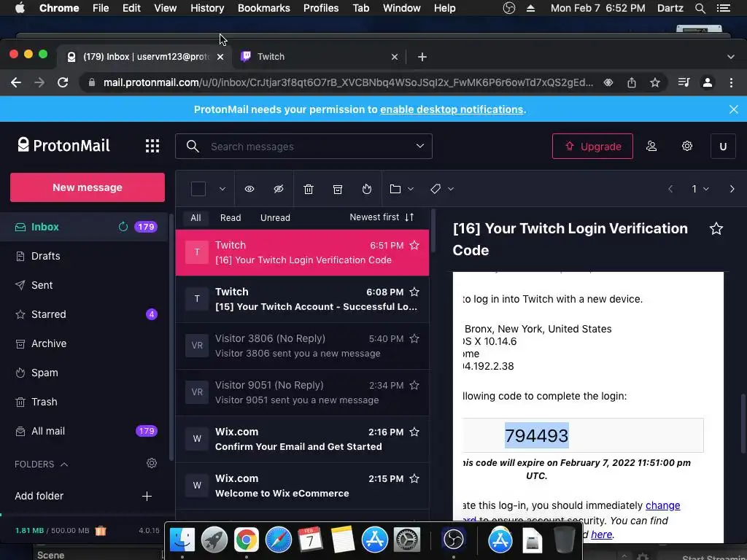Open a new Chrome tab with plus
Image resolution: width=747 pixels, height=560 pixels.
click(x=422, y=57)
